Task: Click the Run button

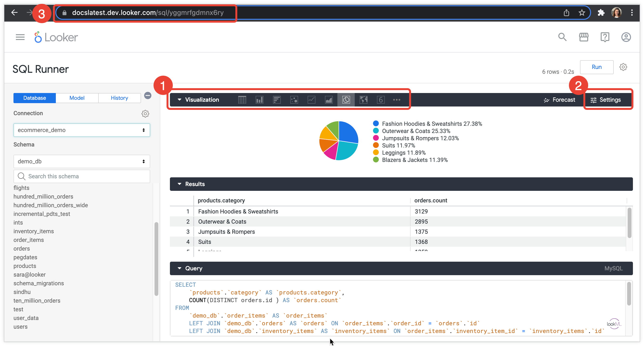Action: point(596,67)
